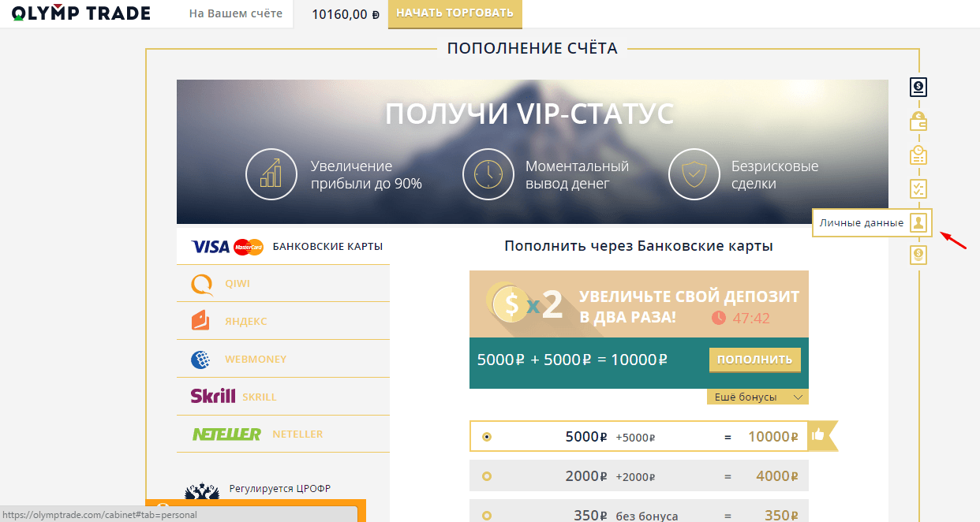Click the shield checkmark icon in banner

click(694, 174)
